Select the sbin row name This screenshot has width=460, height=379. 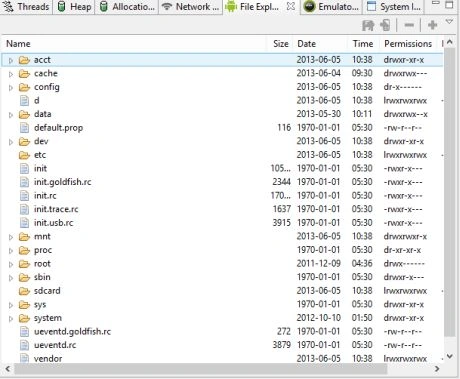[x=42, y=277]
